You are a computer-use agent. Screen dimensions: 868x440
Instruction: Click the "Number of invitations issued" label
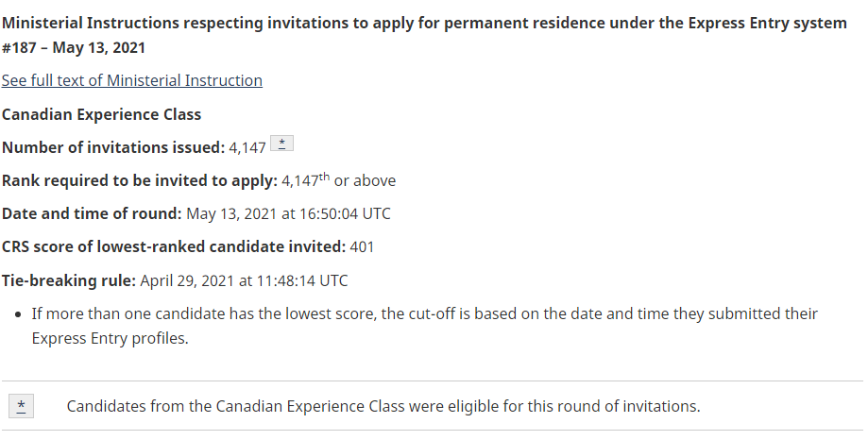click(x=112, y=147)
